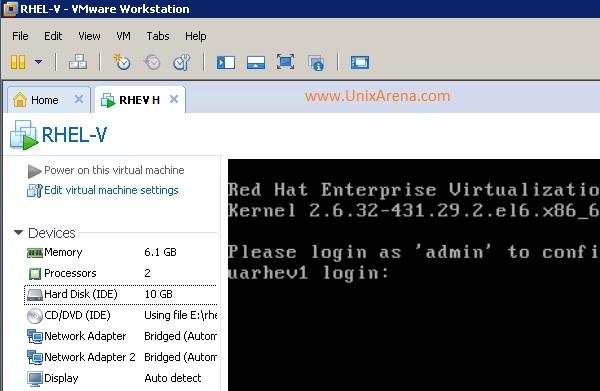Click the CD/DVD disc icon
This screenshot has height=391, width=600.
[x=34, y=316]
